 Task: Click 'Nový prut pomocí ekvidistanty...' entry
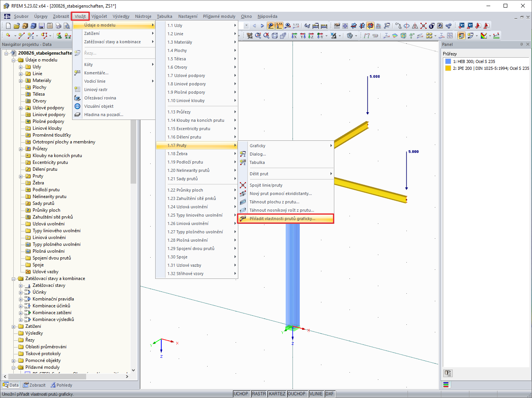pos(286,193)
